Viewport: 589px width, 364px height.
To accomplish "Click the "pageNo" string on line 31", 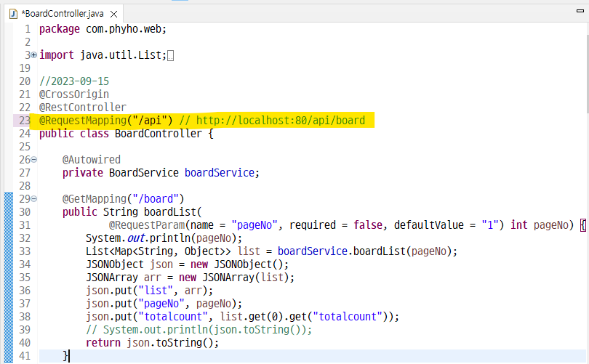I will [x=255, y=225].
